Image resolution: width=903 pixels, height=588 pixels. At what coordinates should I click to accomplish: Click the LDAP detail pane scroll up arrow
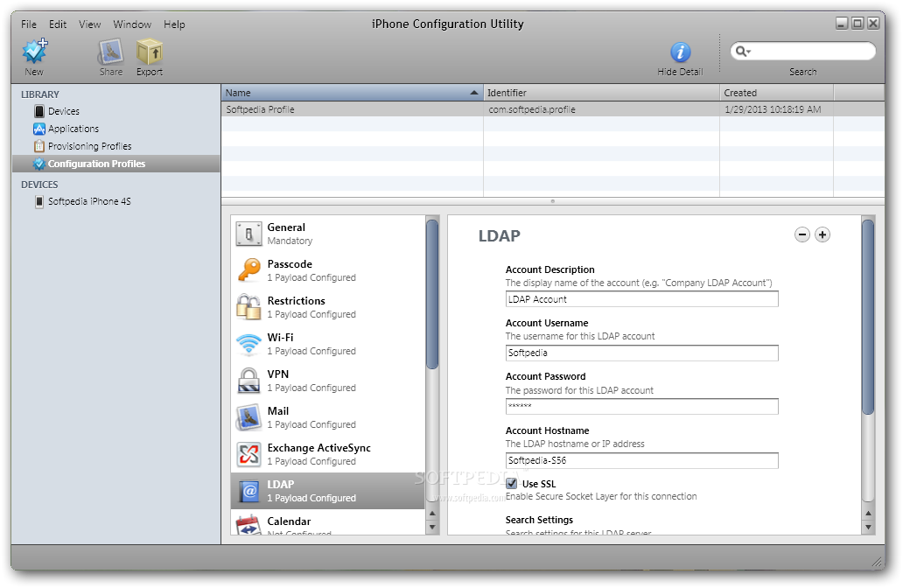868,513
